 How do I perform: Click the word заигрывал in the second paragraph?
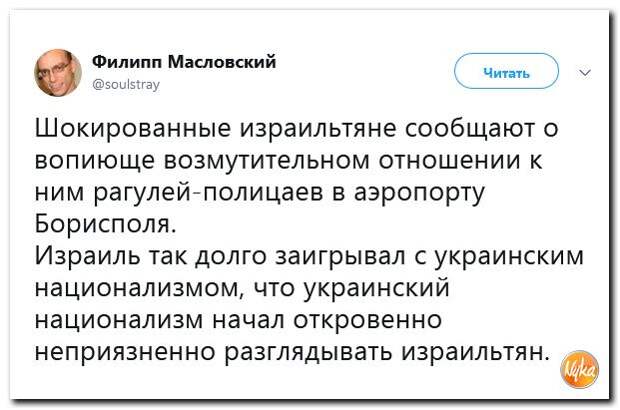[340, 257]
